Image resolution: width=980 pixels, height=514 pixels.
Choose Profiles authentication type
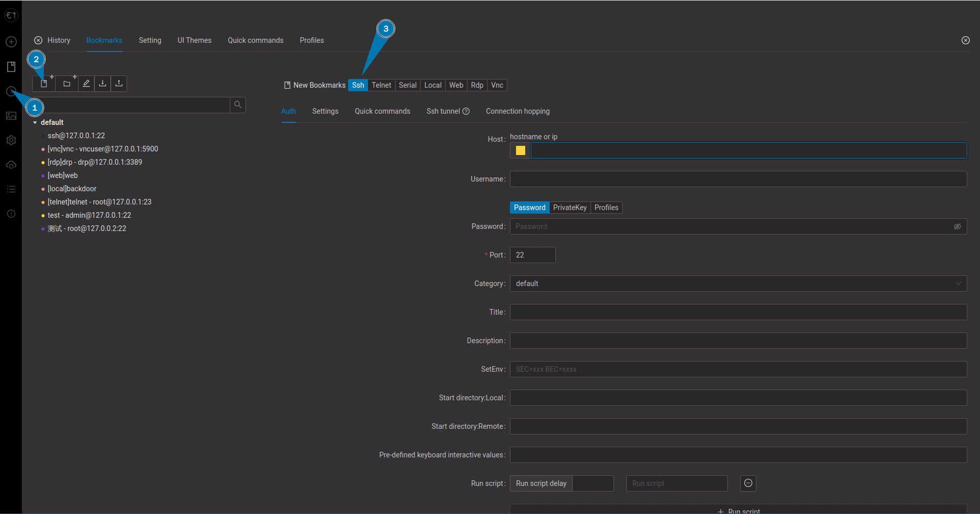click(x=606, y=208)
